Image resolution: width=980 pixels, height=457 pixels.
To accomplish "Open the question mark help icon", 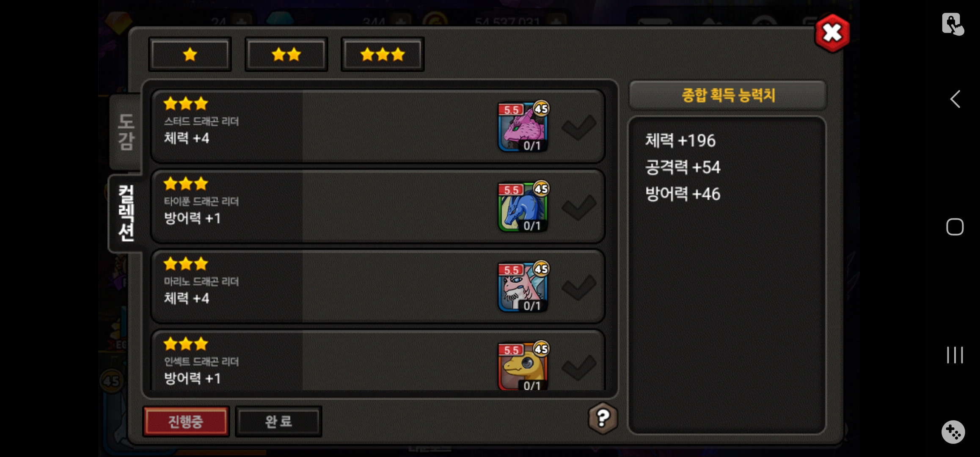I will click(603, 418).
